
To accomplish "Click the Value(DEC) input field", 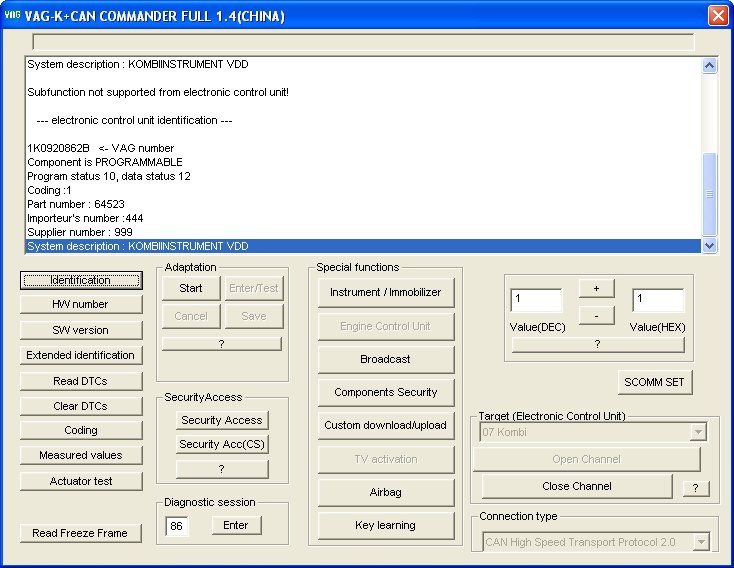I will coord(536,300).
